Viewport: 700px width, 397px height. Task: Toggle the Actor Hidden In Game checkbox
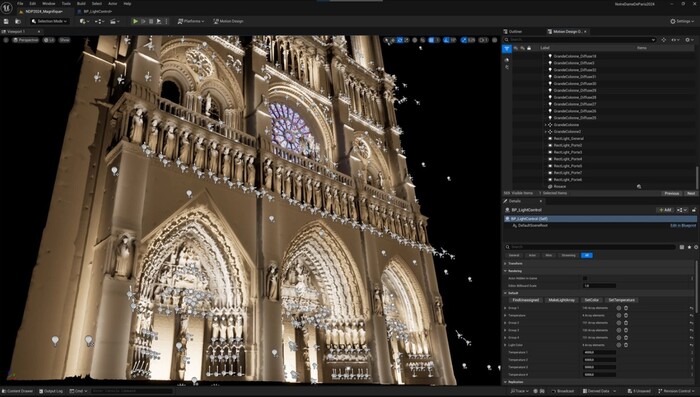585,278
